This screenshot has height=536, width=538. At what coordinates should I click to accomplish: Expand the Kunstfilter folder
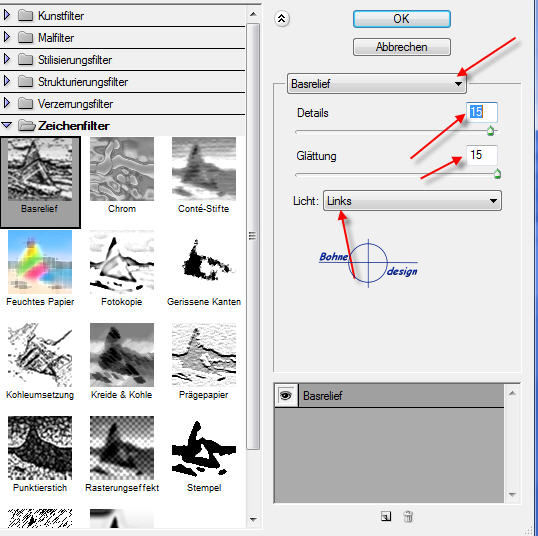7,15
